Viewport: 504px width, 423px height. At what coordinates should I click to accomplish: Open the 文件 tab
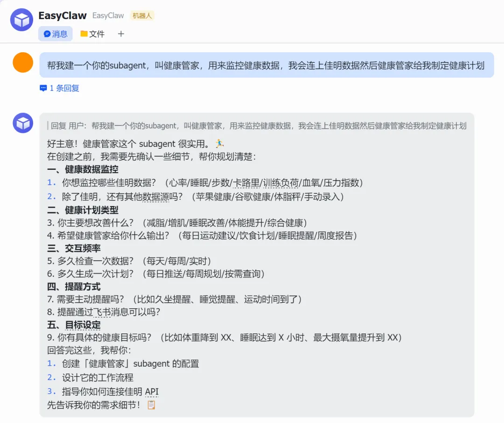(92, 34)
